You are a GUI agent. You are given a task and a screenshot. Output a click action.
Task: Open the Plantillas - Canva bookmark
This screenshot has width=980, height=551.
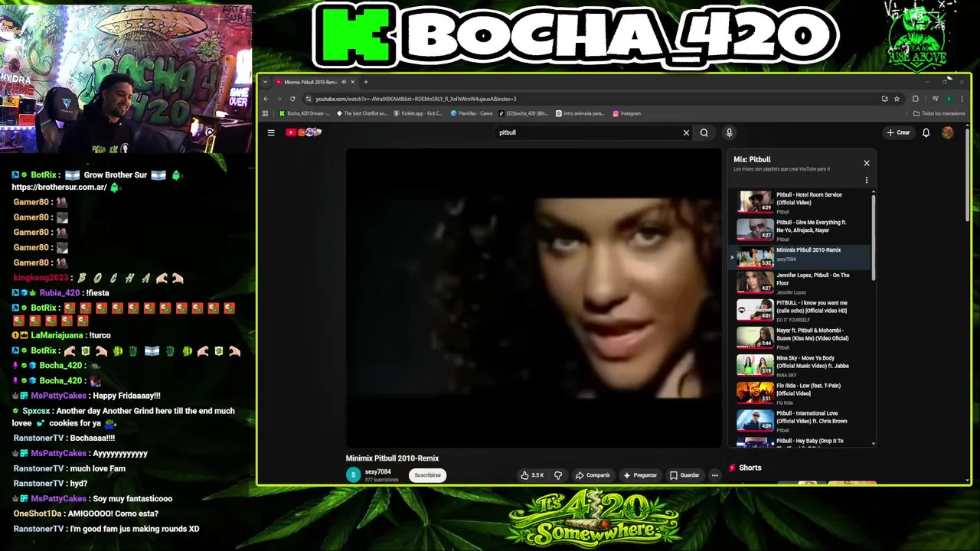click(472, 113)
